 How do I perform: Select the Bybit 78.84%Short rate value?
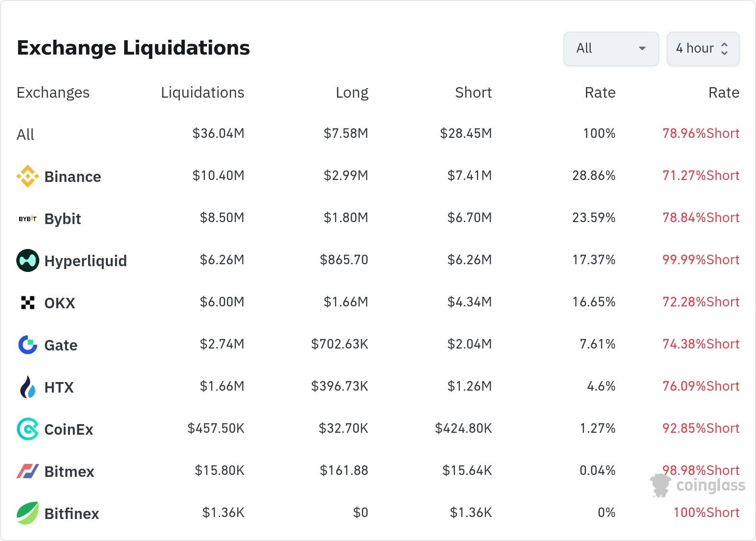pos(701,218)
